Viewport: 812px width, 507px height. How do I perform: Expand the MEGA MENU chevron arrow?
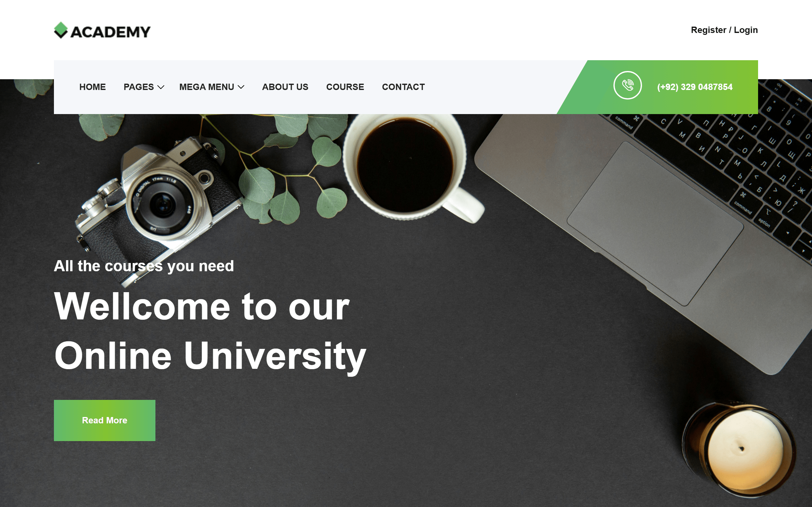pos(241,87)
